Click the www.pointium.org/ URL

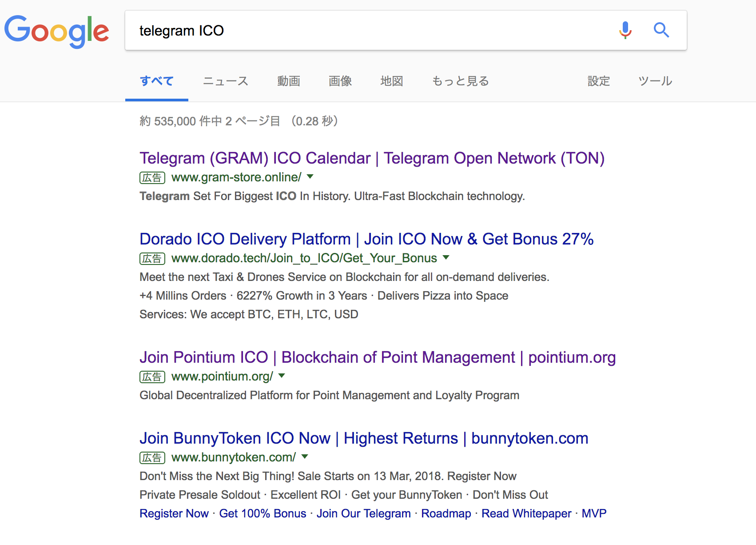tap(222, 377)
